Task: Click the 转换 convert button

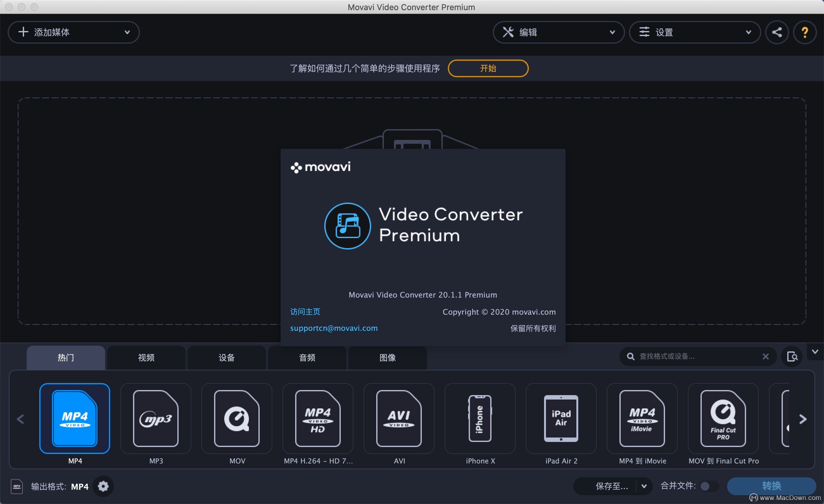Action: tap(771, 486)
